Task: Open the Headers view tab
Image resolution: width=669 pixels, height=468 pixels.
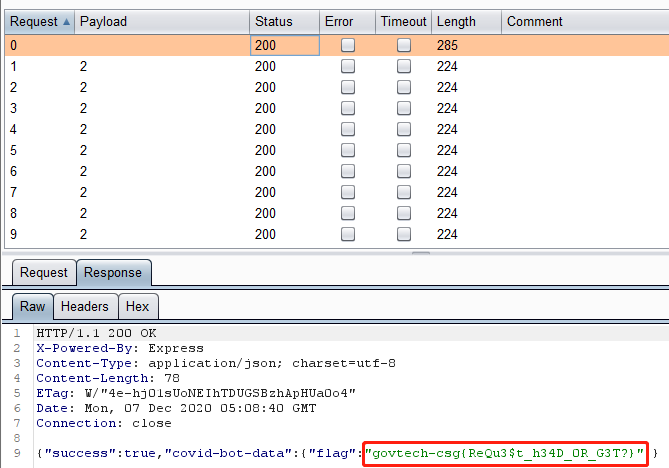Action: click(x=84, y=307)
